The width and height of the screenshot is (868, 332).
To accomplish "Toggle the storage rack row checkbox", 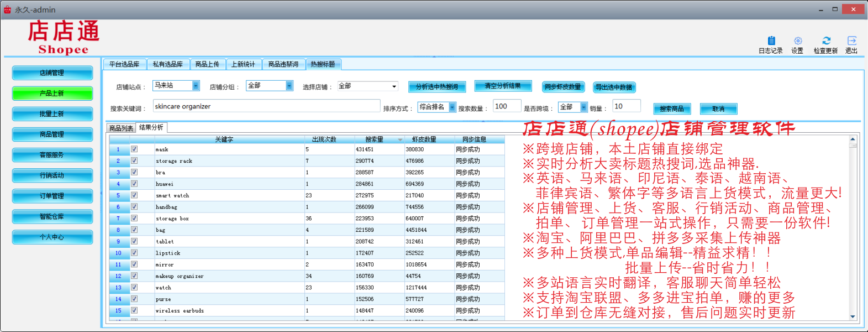I will (134, 160).
